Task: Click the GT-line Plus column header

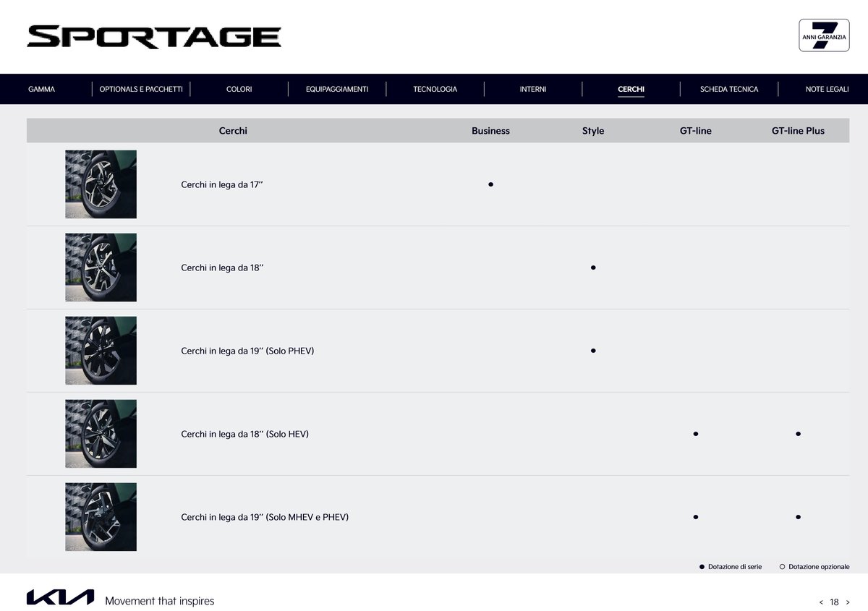Action: click(798, 131)
